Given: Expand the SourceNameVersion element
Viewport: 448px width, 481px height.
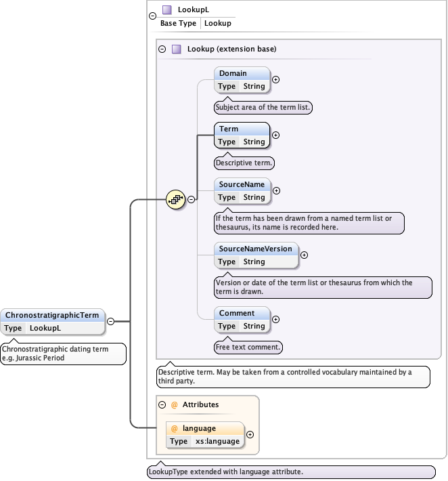Looking at the screenshot, I should pyautogui.click(x=304, y=255).
